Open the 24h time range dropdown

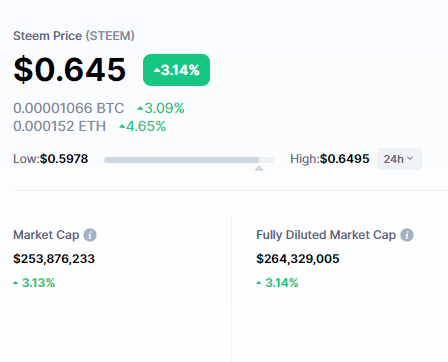pyautogui.click(x=399, y=159)
